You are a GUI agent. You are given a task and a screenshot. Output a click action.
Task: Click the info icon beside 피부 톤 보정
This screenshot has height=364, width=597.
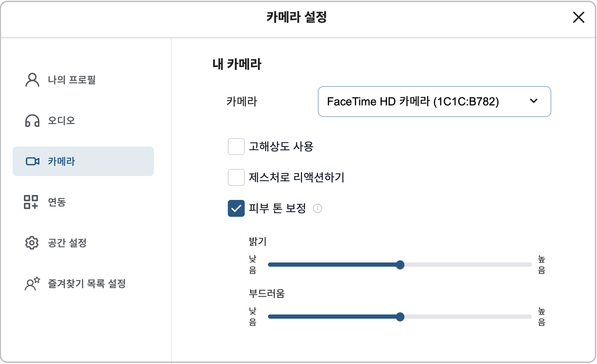(318, 209)
